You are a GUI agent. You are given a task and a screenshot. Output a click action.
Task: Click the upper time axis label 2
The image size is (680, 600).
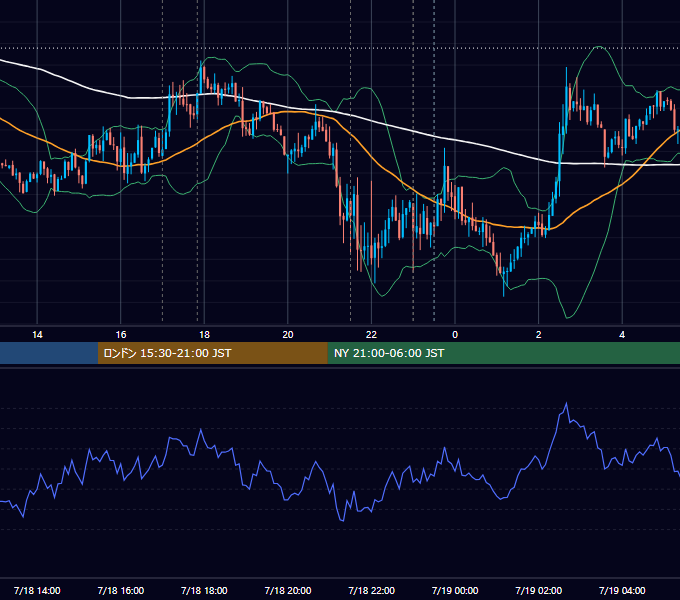coord(539,335)
